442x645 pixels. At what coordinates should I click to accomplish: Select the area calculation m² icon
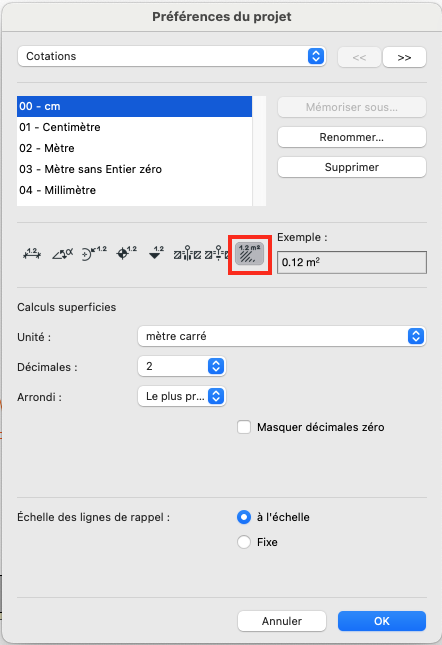point(250,254)
